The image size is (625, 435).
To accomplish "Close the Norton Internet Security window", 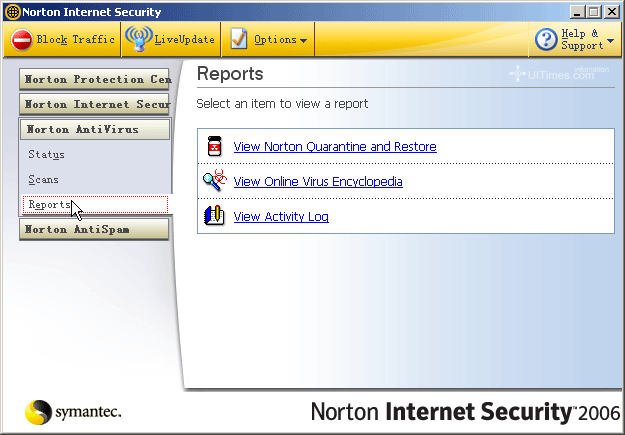I will [x=611, y=12].
